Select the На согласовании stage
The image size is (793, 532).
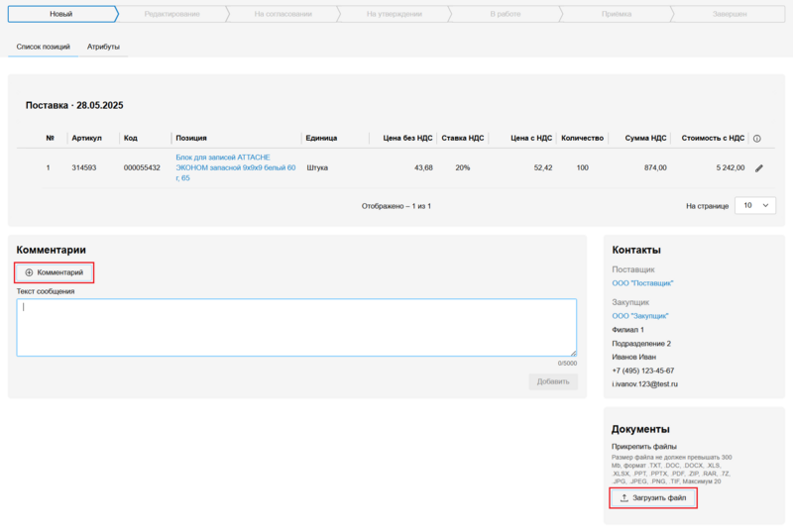[283, 15]
